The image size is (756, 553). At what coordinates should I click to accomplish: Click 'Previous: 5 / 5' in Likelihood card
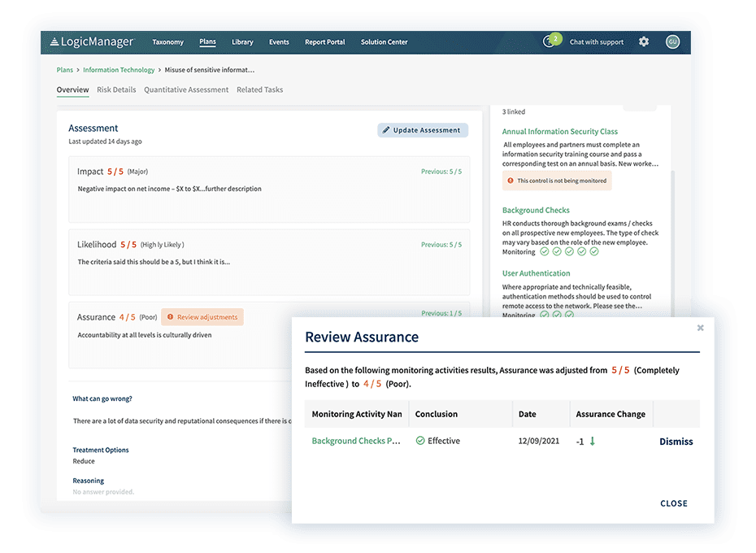(441, 245)
